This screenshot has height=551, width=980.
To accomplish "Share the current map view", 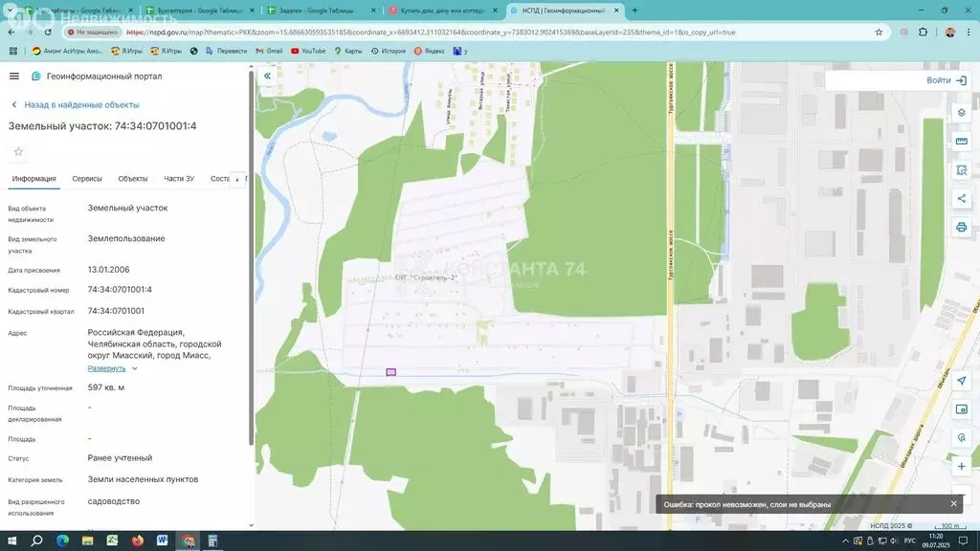I will (961, 199).
